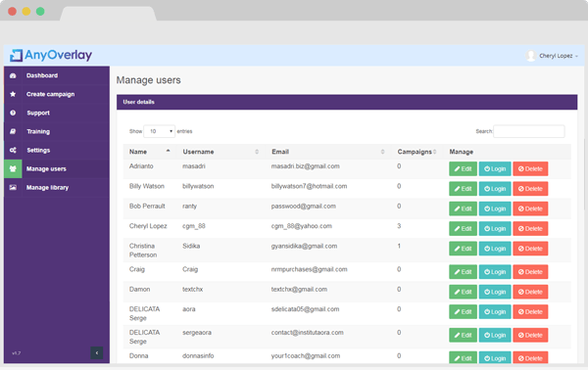Screen dimensions: 588x370
Task: Select the donnasinfo username cell
Action: [198, 355]
